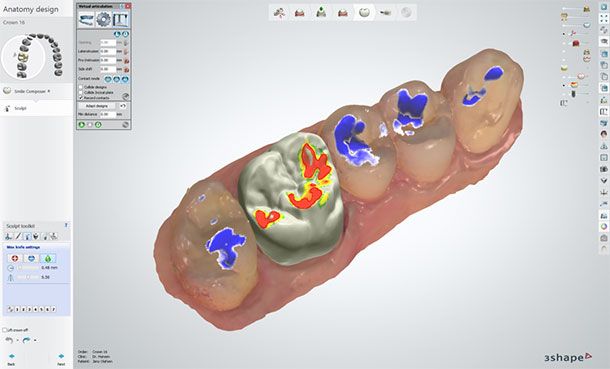610x369 pixels.
Task: Select highlighted tooth 16 in the arch overview
Action: [x=24, y=58]
